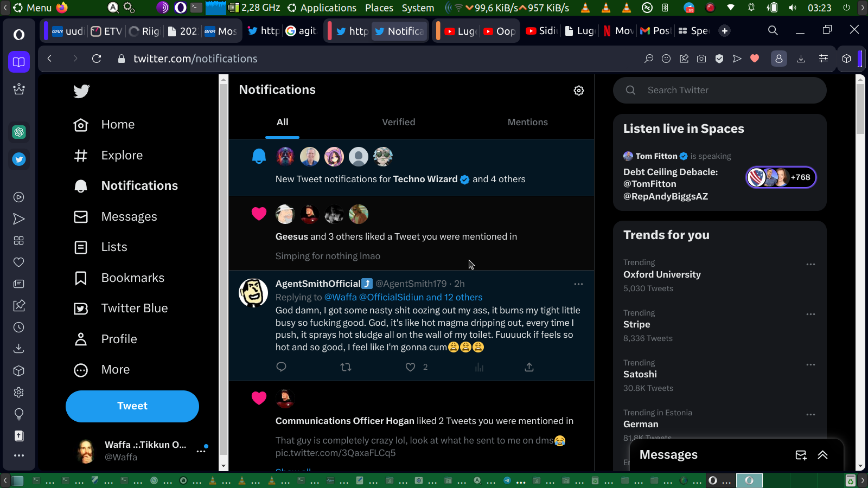
Task: Open AgentSmithOfficial's profile avatar
Action: [253, 293]
